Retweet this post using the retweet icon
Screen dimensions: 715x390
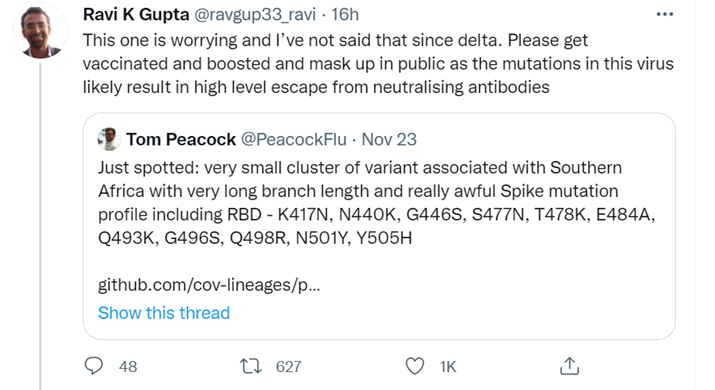(x=251, y=366)
